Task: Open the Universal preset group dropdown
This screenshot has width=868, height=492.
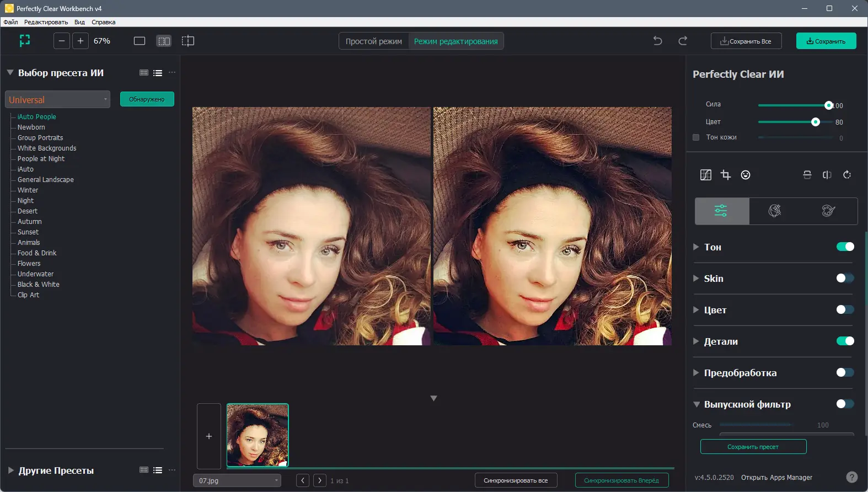Action: tap(58, 99)
